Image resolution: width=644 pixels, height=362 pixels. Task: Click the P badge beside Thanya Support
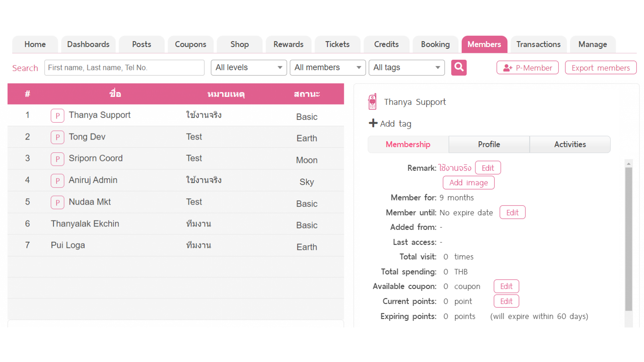[x=57, y=115]
